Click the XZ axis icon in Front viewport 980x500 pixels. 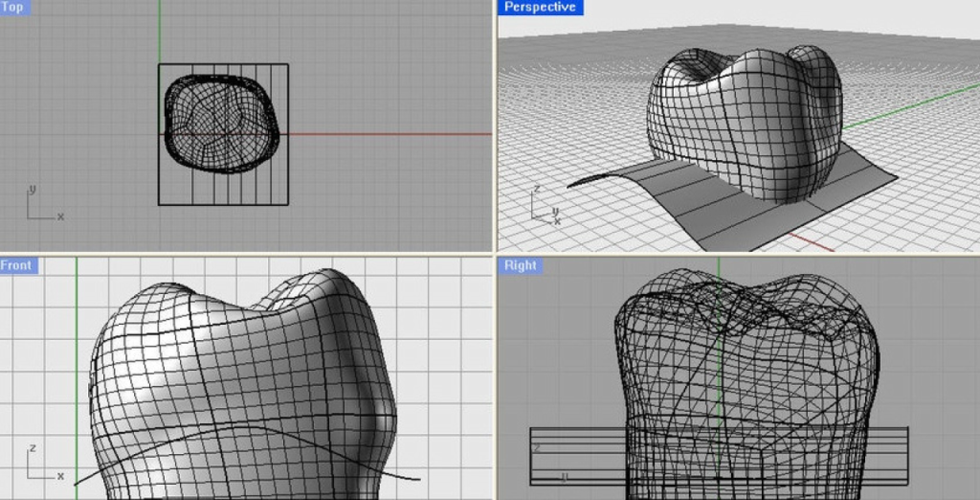point(42,465)
